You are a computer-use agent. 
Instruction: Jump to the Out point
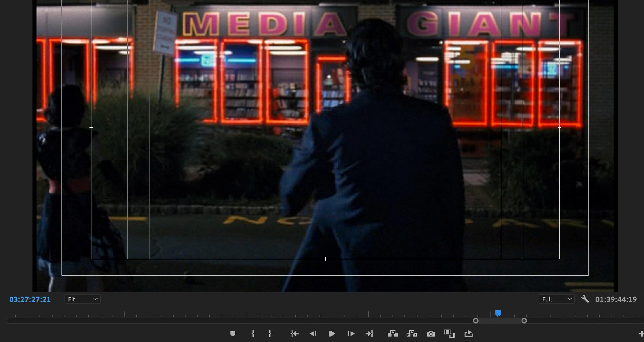click(370, 334)
